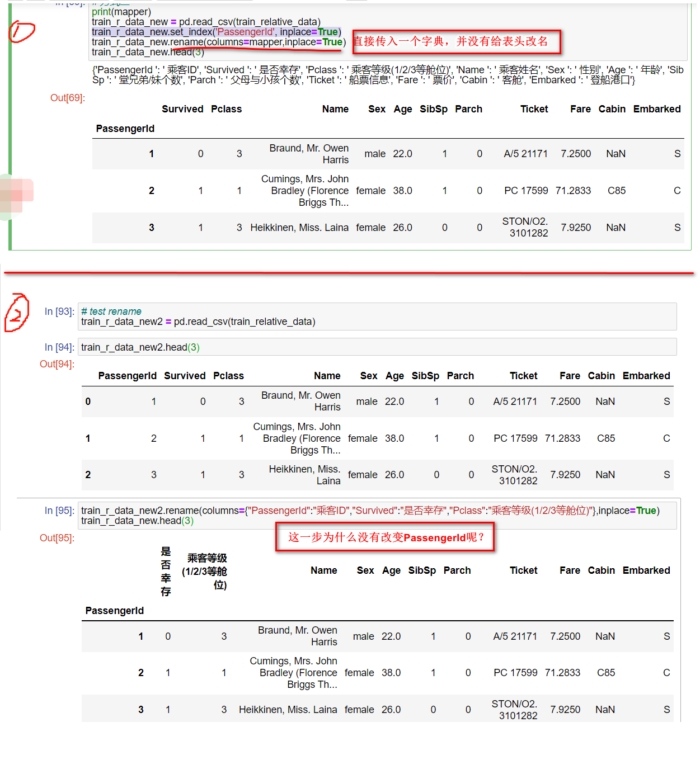The height and width of the screenshot is (760, 700).
Task: Click Survived column header in Out[94] table
Action: 185,376
